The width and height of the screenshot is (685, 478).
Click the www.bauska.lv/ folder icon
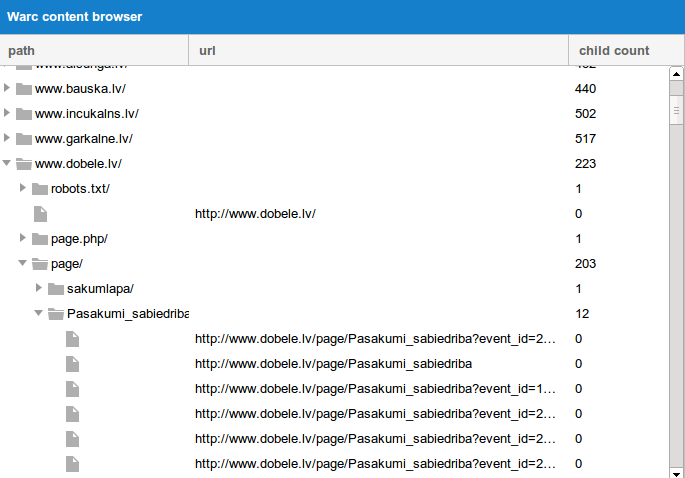(x=24, y=89)
